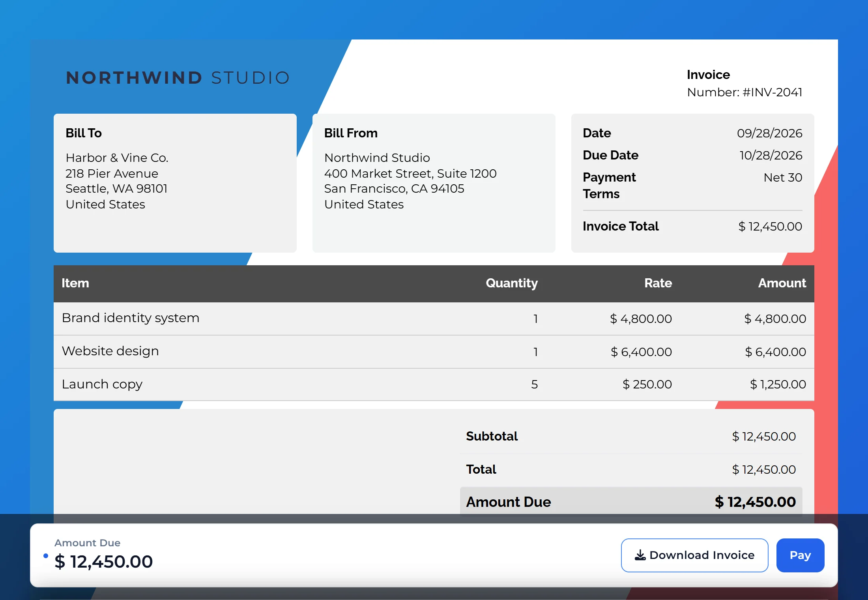This screenshot has width=868, height=600.
Task: Click the Rate column header
Action: pos(658,283)
